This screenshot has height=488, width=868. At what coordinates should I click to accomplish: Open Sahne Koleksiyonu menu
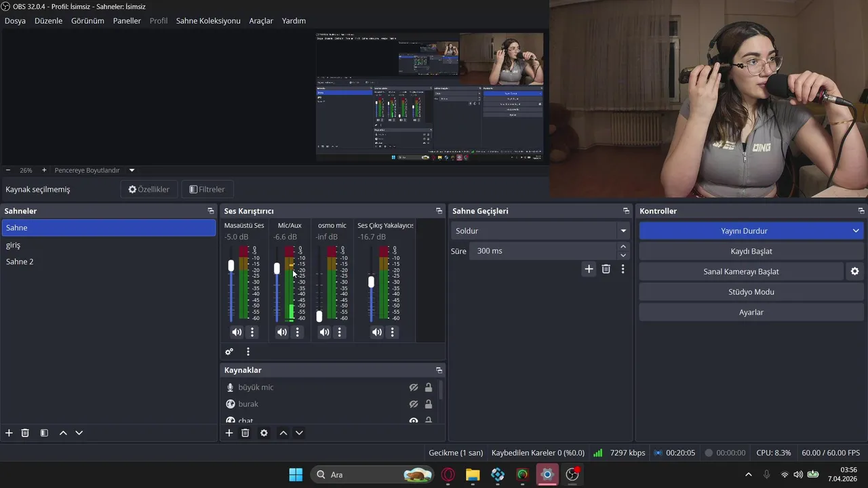pos(208,21)
